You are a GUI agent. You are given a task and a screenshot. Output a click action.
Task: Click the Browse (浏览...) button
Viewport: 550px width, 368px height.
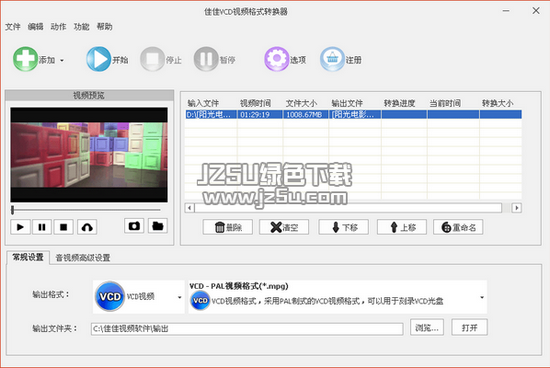tap(427, 327)
